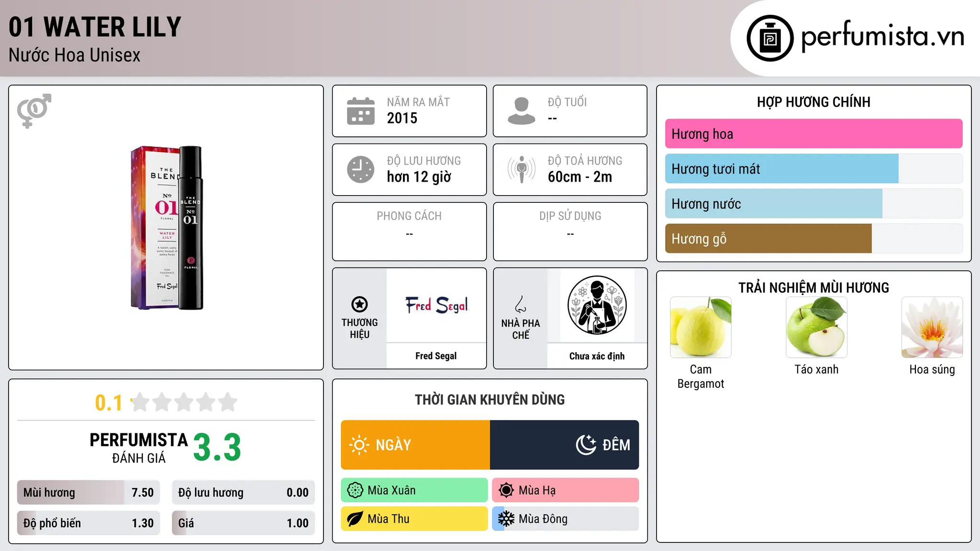
Task: Click the perfumista.vn site name
Action: pyautogui.click(x=883, y=36)
